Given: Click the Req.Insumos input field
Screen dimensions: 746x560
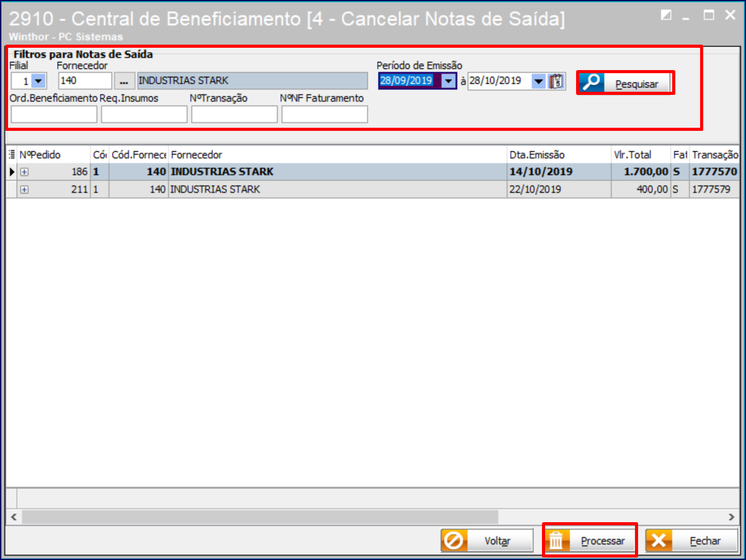Looking at the screenshot, I should [144, 114].
